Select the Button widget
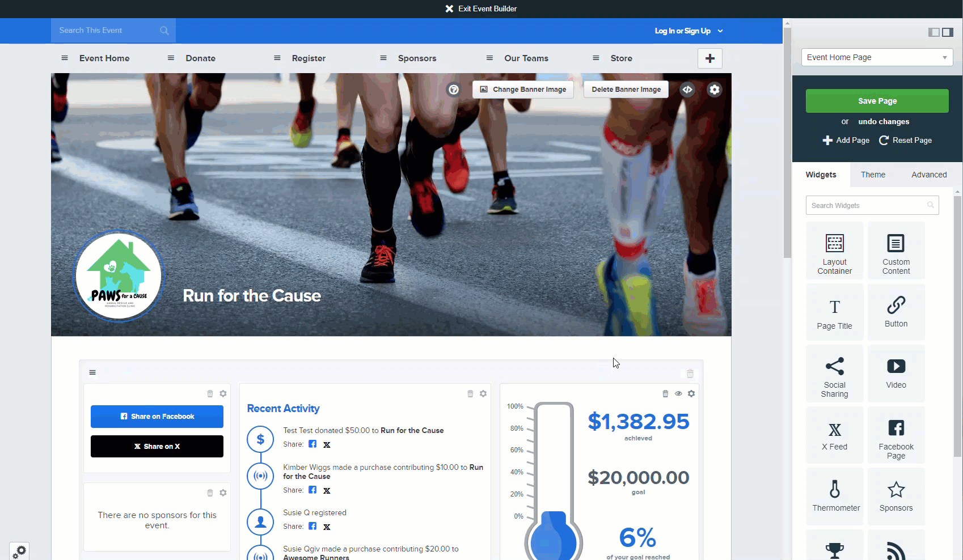Image resolution: width=963 pixels, height=560 pixels. pyautogui.click(x=896, y=312)
